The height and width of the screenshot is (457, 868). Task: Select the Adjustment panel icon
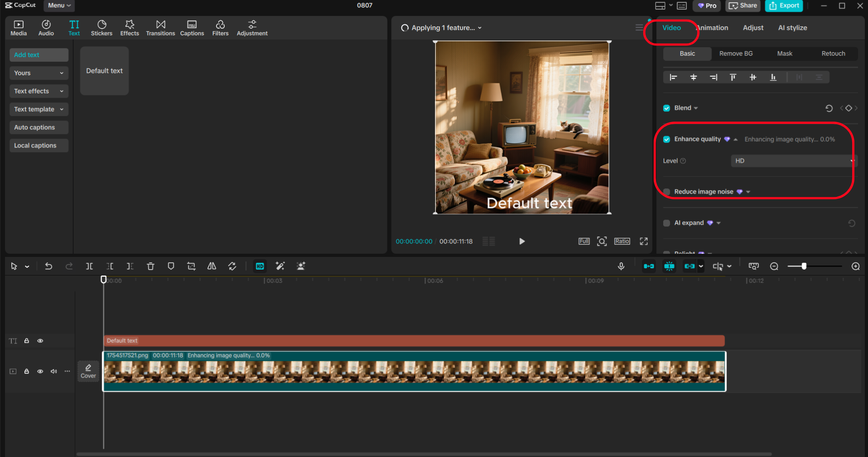coord(252,27)
